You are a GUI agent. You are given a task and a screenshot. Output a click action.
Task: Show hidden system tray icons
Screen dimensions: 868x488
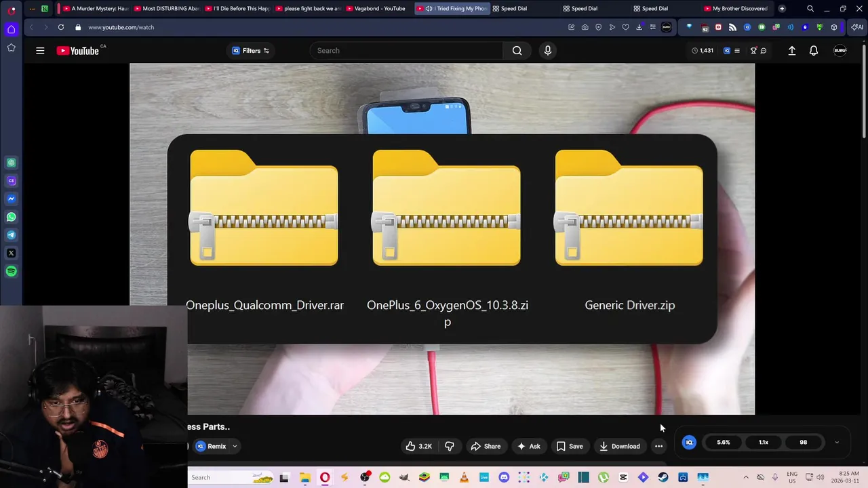pyautogui.click(x=746, y=477)
